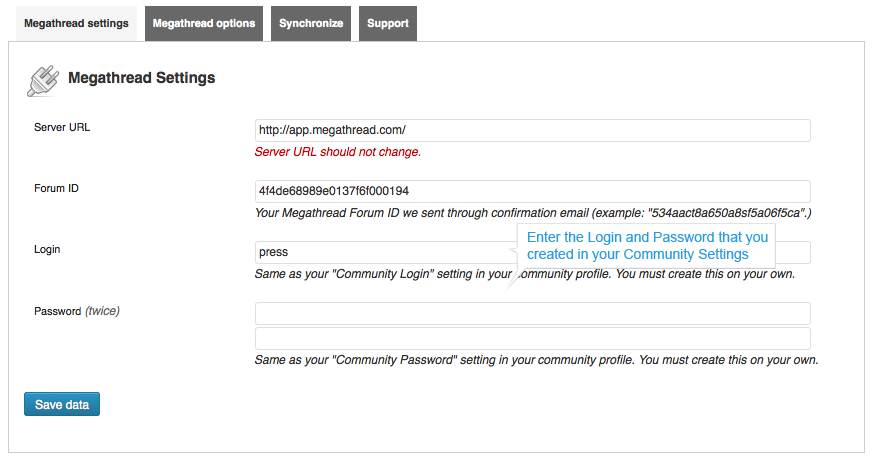Click the 'Password (twice)' label
The image size is (873, 459).
pyautogui.click(x=77, y=311)
